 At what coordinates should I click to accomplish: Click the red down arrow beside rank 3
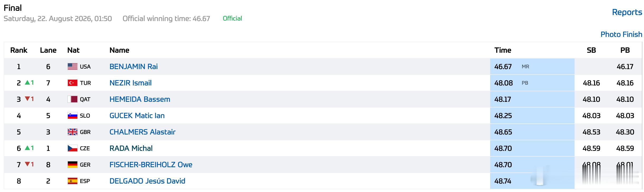pos(27,99)
